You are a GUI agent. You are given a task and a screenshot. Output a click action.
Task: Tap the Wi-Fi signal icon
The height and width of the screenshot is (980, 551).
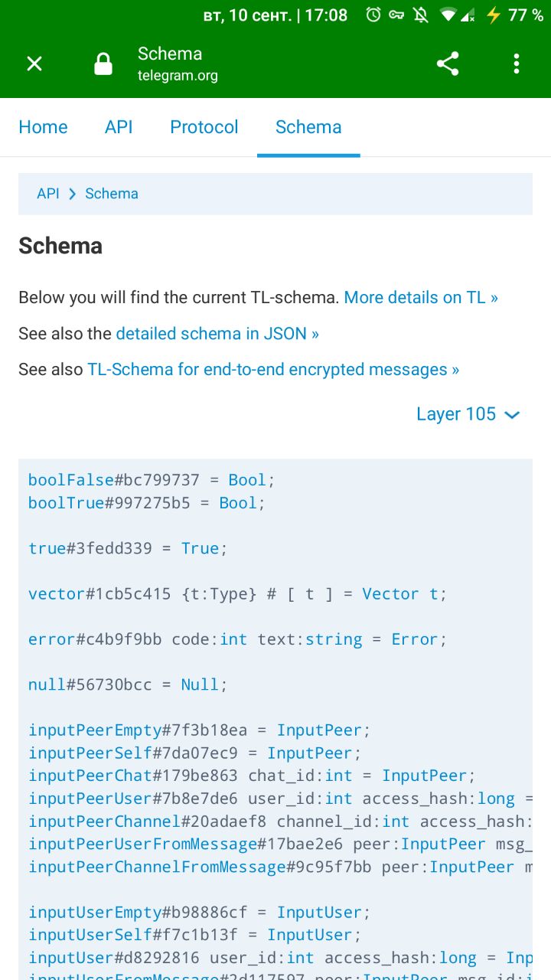click(448, 15)
